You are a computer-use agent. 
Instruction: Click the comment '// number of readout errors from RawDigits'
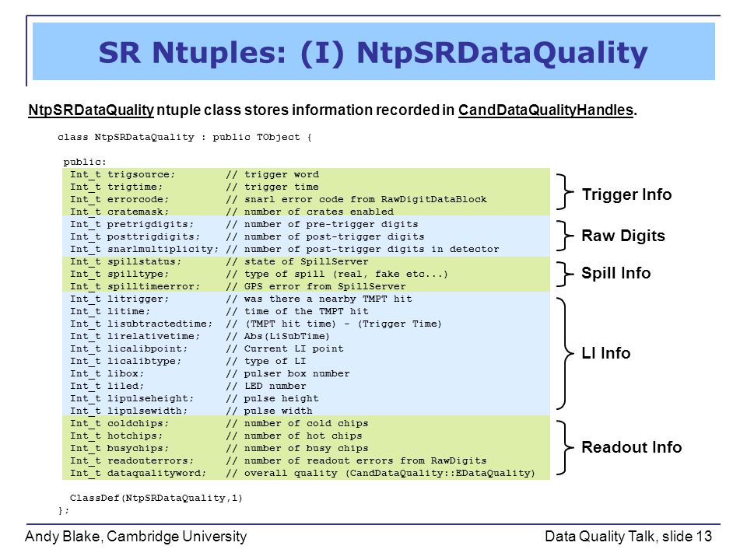point(356,460)
